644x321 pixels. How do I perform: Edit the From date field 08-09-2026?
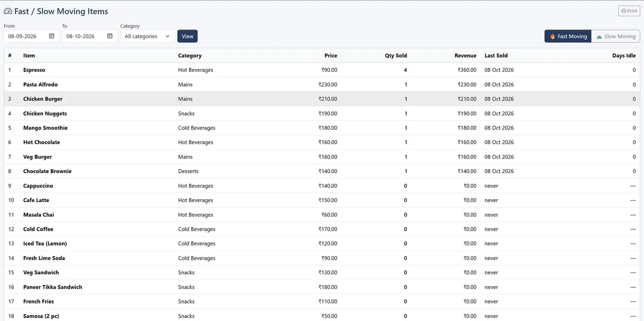[31, 36]
